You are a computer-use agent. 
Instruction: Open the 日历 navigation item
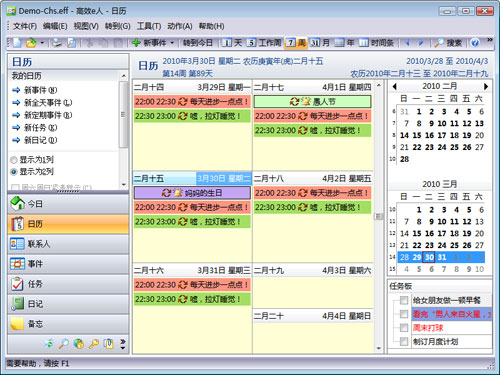tap(68, 224)
